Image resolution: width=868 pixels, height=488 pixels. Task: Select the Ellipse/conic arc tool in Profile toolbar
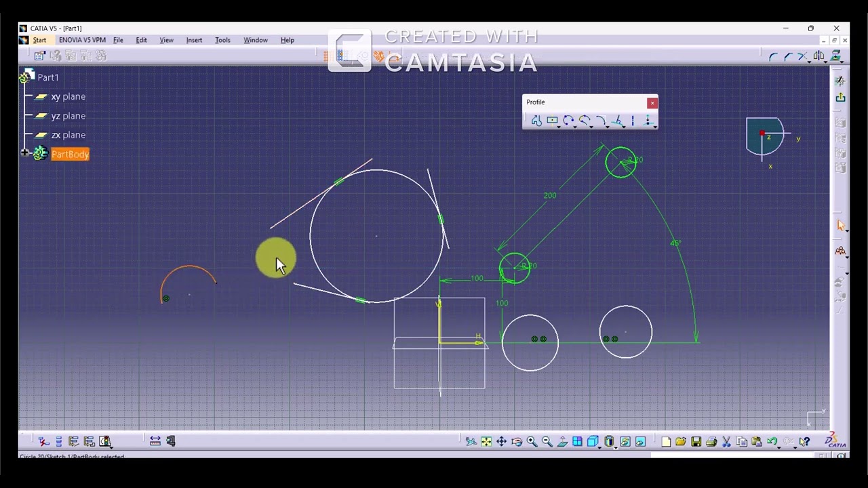coord(601,121)
